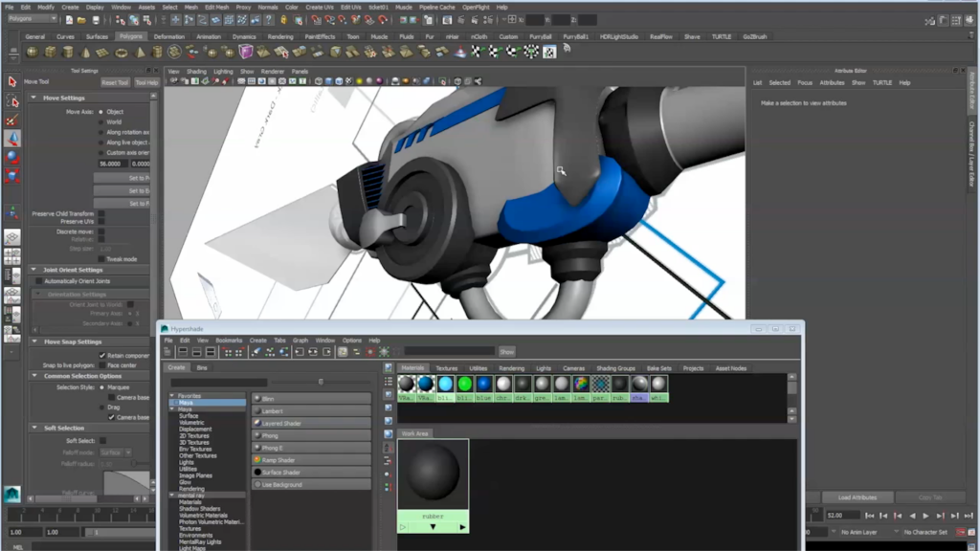Click Hypershade search text field

click(x=450, y=352)
